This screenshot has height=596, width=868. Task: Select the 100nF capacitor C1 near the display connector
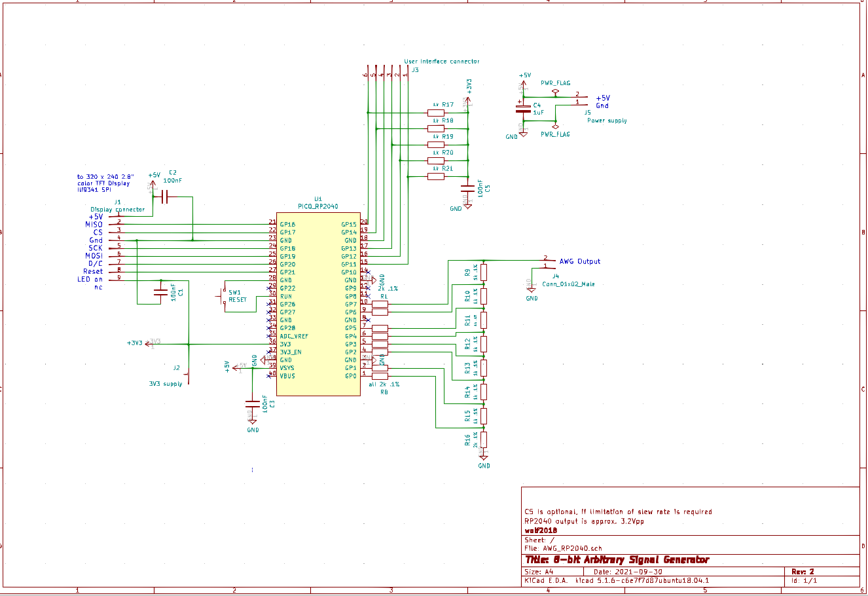[x=159, y=293]
